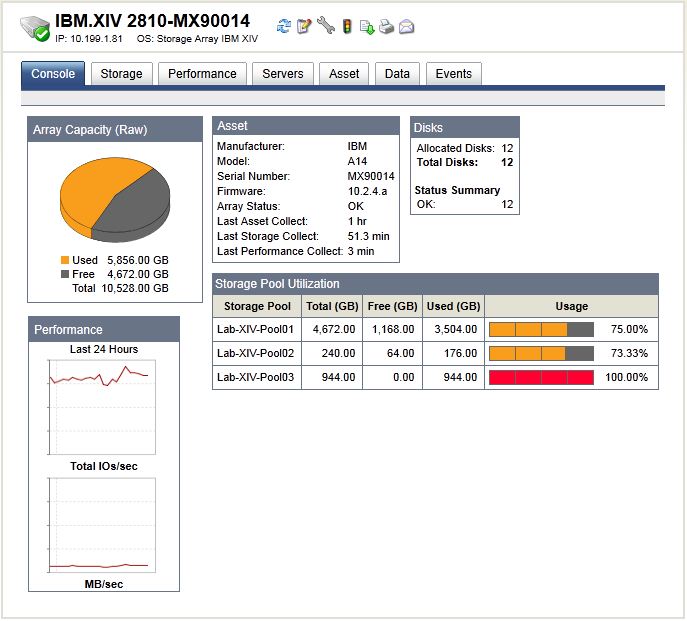
Task: Click the Array Capacity (Raw) panel header
Action: (115, 129)
